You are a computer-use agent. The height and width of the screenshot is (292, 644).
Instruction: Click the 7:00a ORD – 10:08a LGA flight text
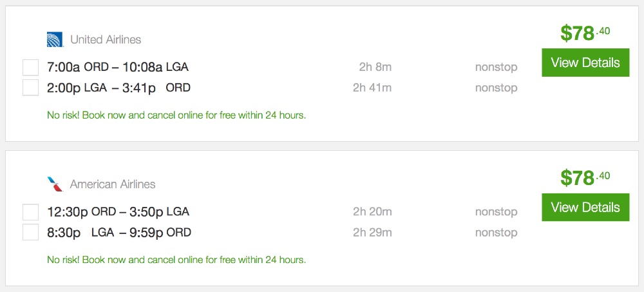coord(118,67)
